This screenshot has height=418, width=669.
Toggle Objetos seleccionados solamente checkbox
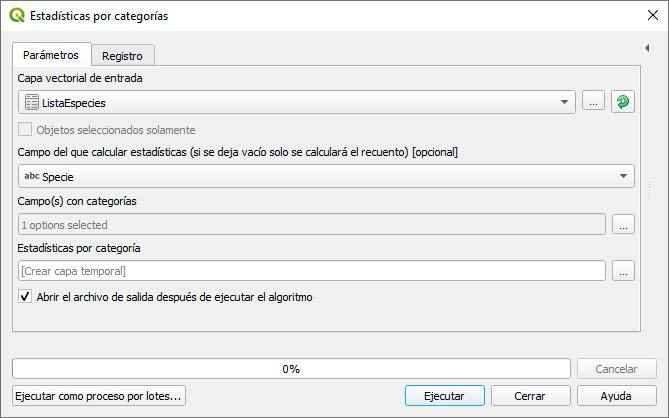pyautogui.click(x=25, y=129)
